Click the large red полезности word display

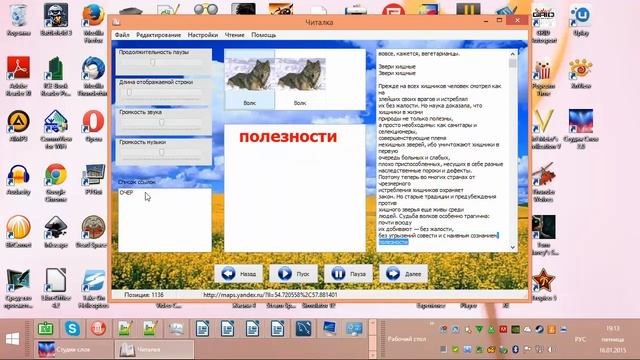coord(288,137)
